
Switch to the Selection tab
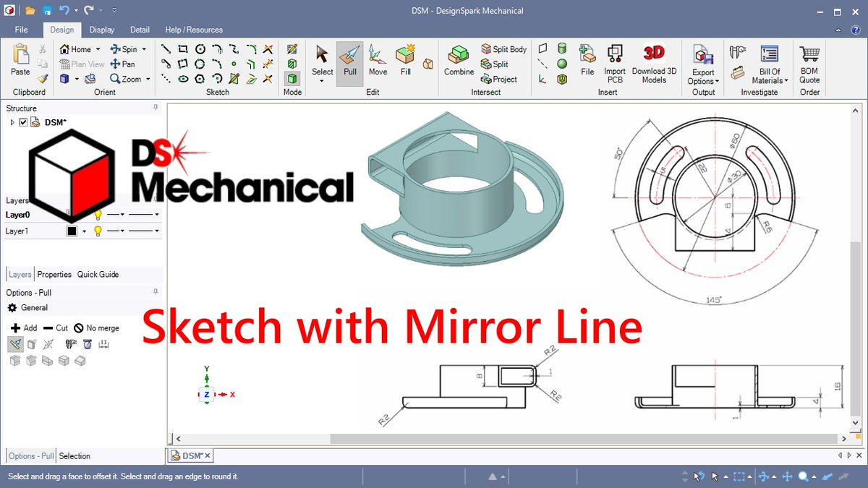(75, 456)
